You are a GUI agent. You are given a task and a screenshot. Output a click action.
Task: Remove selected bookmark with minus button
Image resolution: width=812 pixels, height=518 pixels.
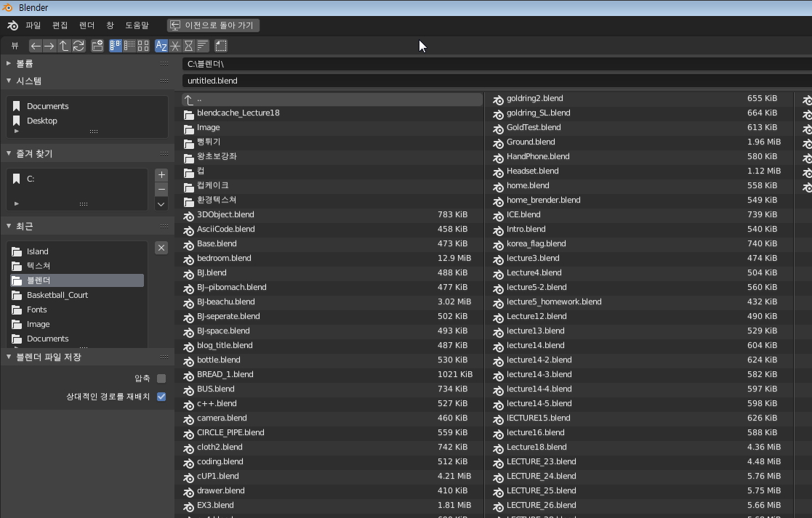tap(161, 189)
